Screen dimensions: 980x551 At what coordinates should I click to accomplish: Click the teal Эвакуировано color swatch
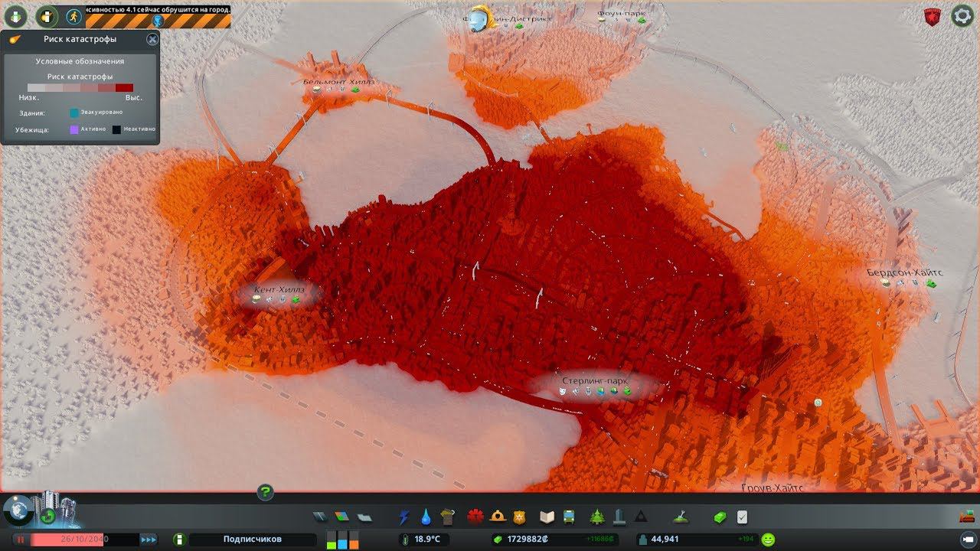pos(74,112)
